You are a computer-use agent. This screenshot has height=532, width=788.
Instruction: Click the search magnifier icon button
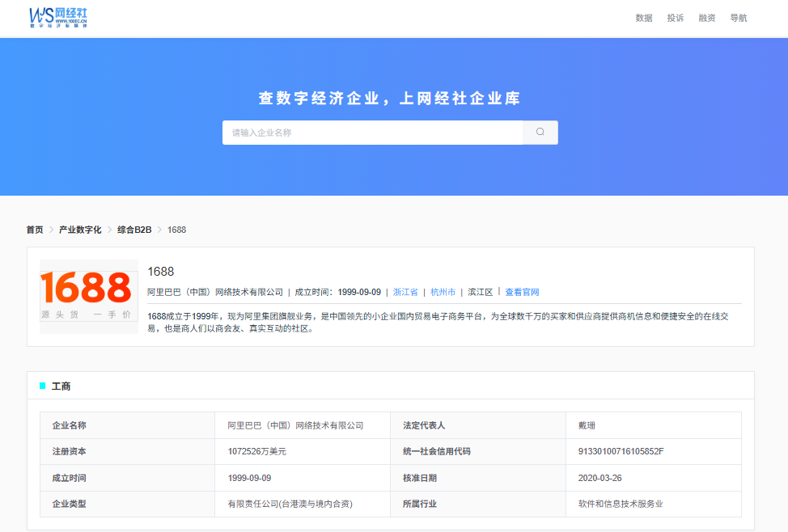coord(540,132)
